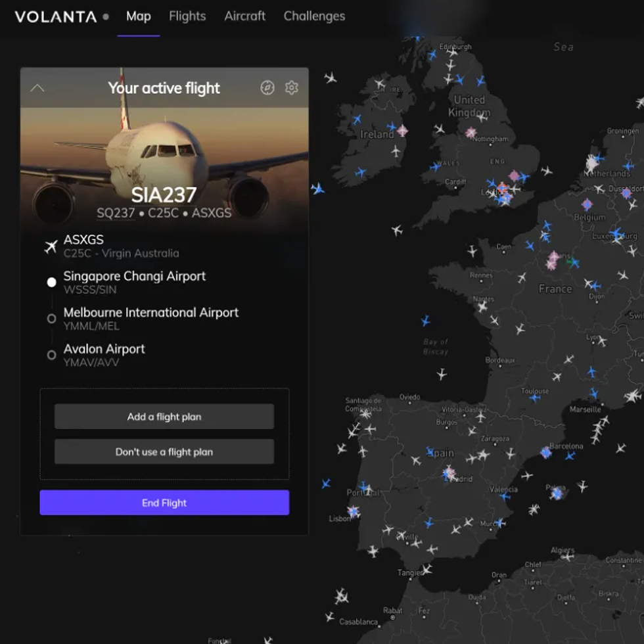Image resolution: width=644 pixels, height=644 pixels.
Task: Choose Don't use a flight plan
Action: 164,452
